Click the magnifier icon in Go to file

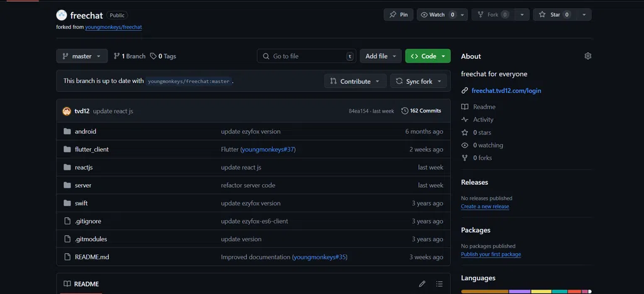pyautogui.click(x=266, y=56)
